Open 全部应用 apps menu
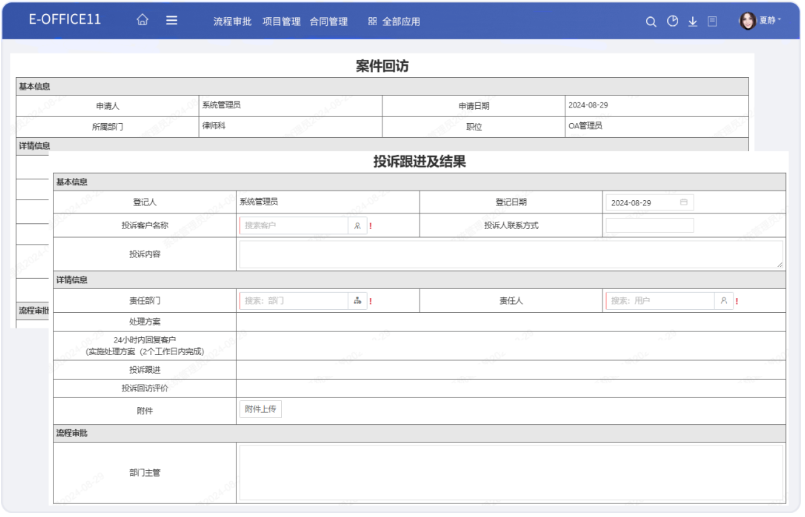Viewport: 805px width, 517px height. pos(394,21)
